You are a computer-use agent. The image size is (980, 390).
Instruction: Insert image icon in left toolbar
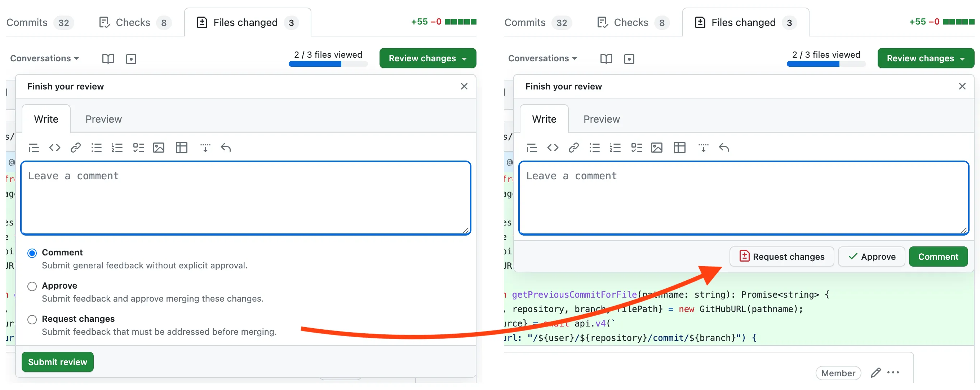click(x=158, y=148)
